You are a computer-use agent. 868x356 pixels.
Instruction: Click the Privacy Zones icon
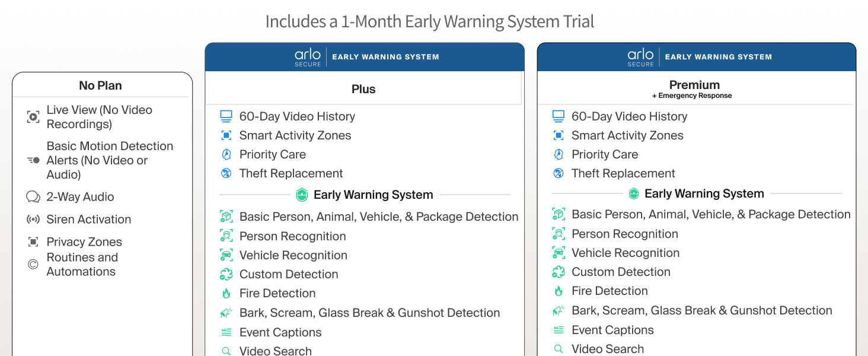tap(33, 242)
